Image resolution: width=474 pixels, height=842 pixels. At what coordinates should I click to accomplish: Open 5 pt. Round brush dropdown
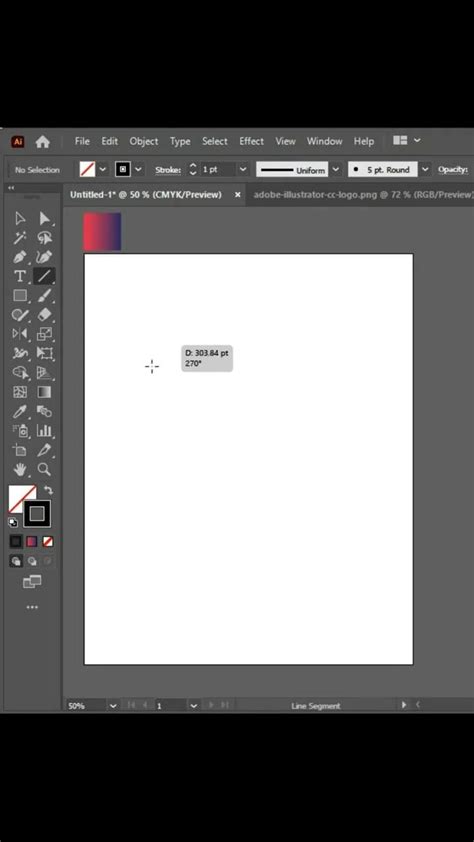point(425,170)
